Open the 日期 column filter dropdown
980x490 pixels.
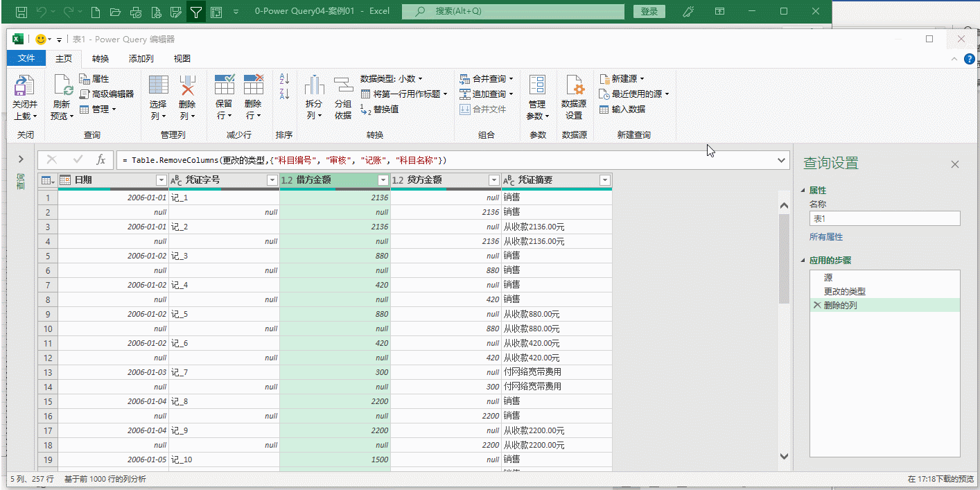(161, 180)
